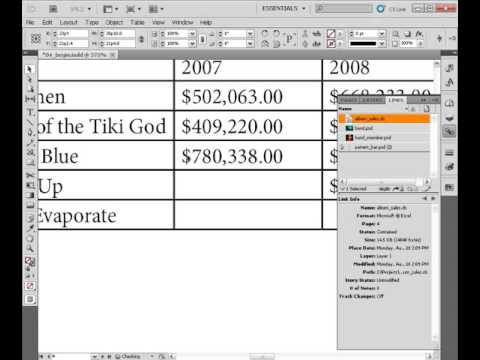
Task: Select the Zoom tool magnifier
Action: pyautogui.click(x=30, y=248)
